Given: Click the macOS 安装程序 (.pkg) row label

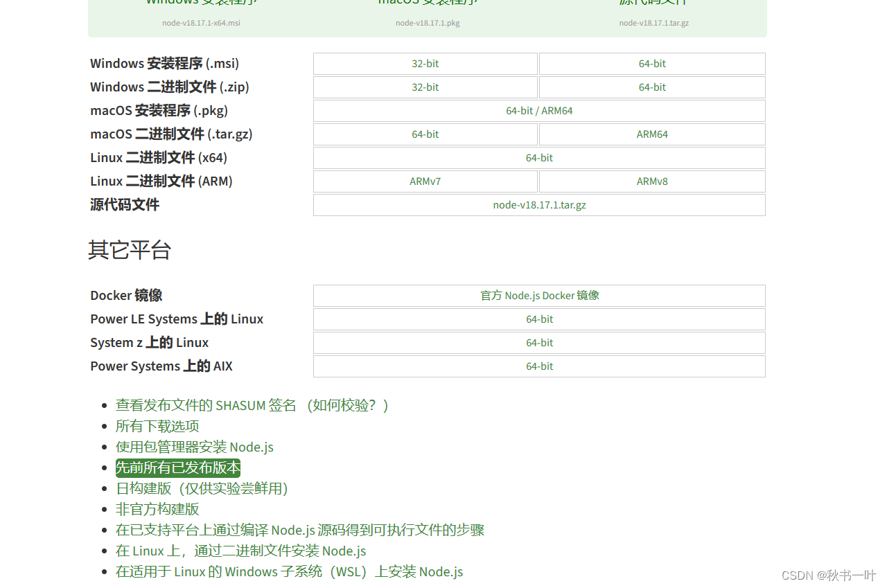Looking at the screenshot, I should [159, 111].
